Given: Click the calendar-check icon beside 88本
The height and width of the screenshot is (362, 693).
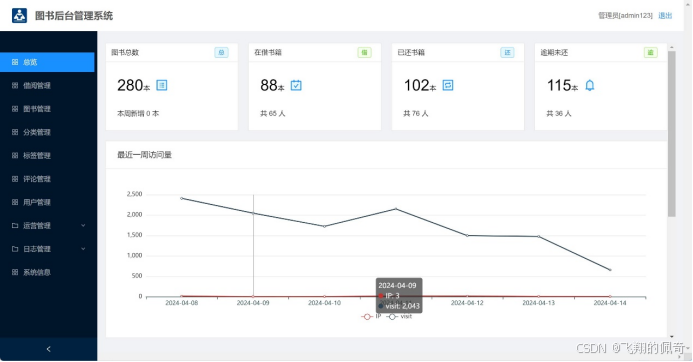Looking at the screenshot, I should 296,85.
